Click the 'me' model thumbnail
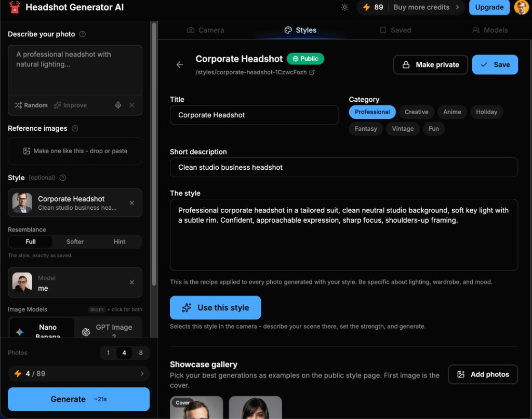 pyautogui.click(x=22, y=282)
